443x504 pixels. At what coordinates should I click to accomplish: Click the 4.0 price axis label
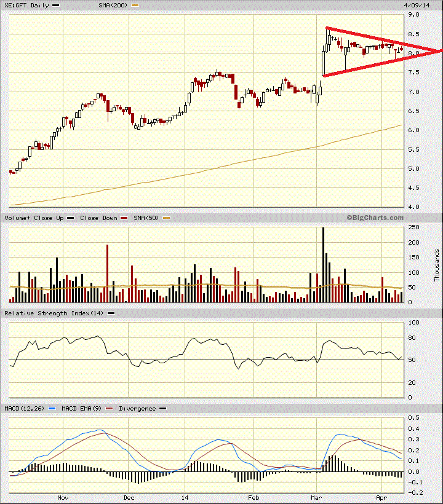point(413,207)
